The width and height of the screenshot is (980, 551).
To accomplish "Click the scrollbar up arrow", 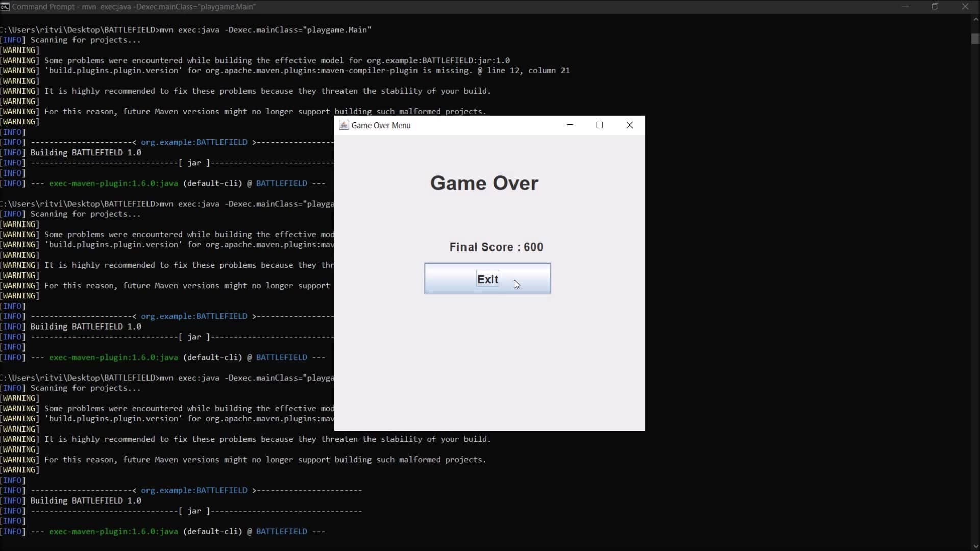I will (x=975, y=19).
